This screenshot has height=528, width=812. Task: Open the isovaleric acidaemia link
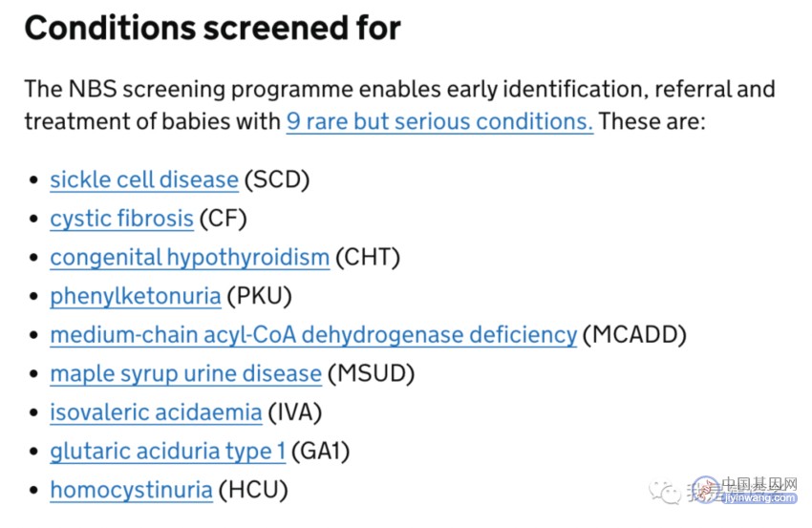click(156, 412)
